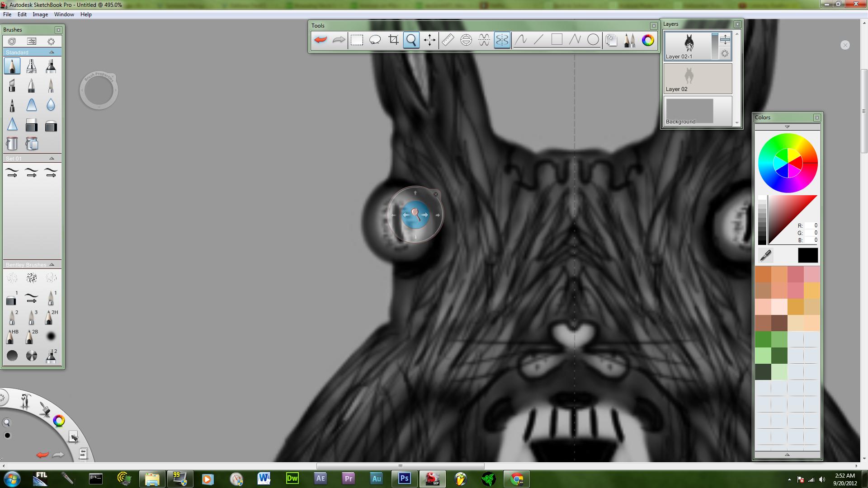Open Dreamweaver from the taskbar
868x488 pixels.
(x=292, y=479)
